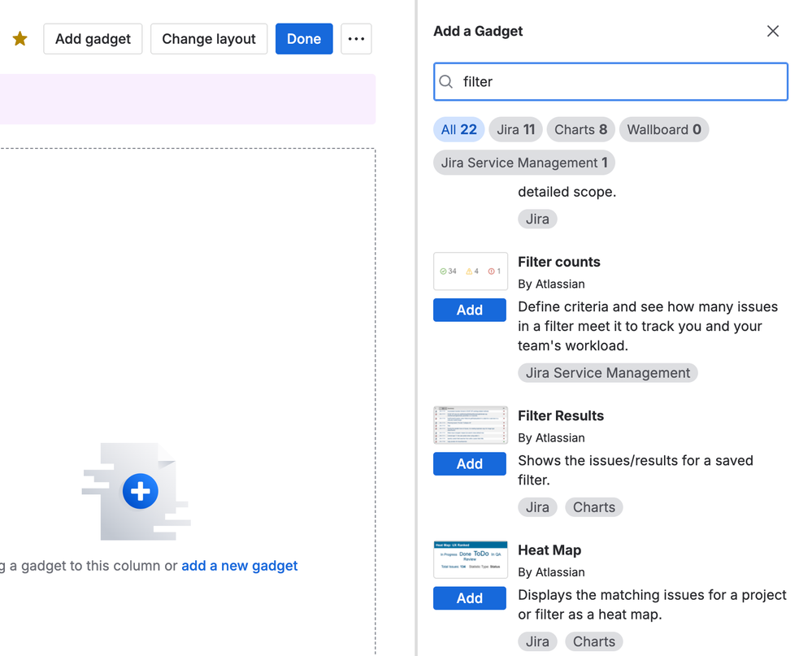Add the Filter counts gadget
812x656 pixels.
pos(470,310)
